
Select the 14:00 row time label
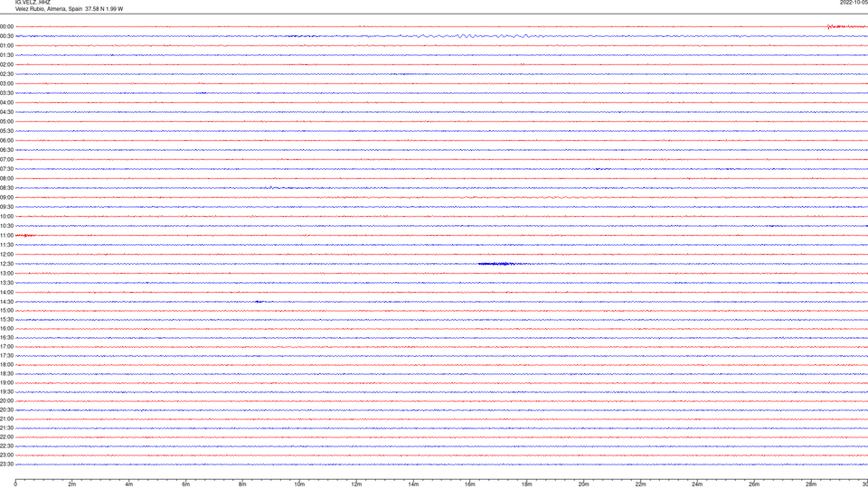[6, 292]
